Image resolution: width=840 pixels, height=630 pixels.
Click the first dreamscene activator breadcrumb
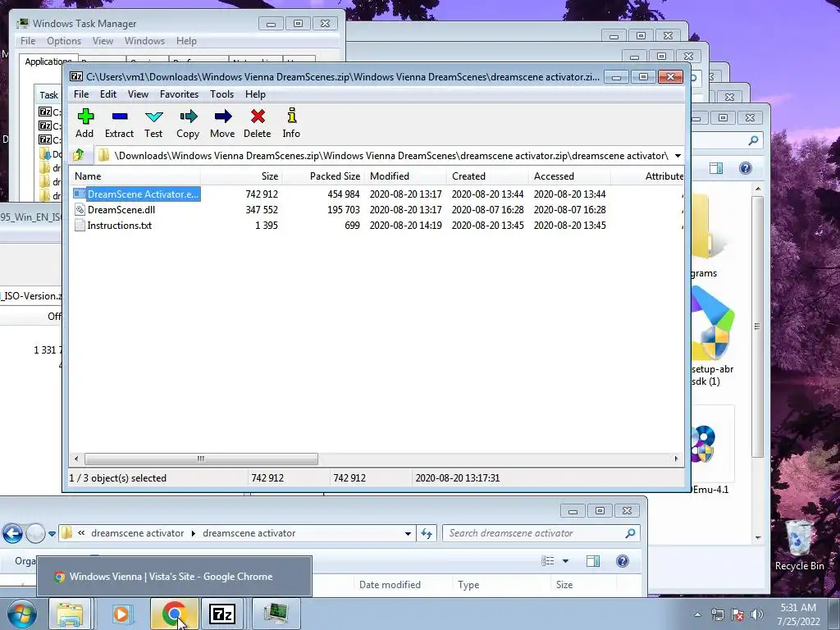(137, 533)
